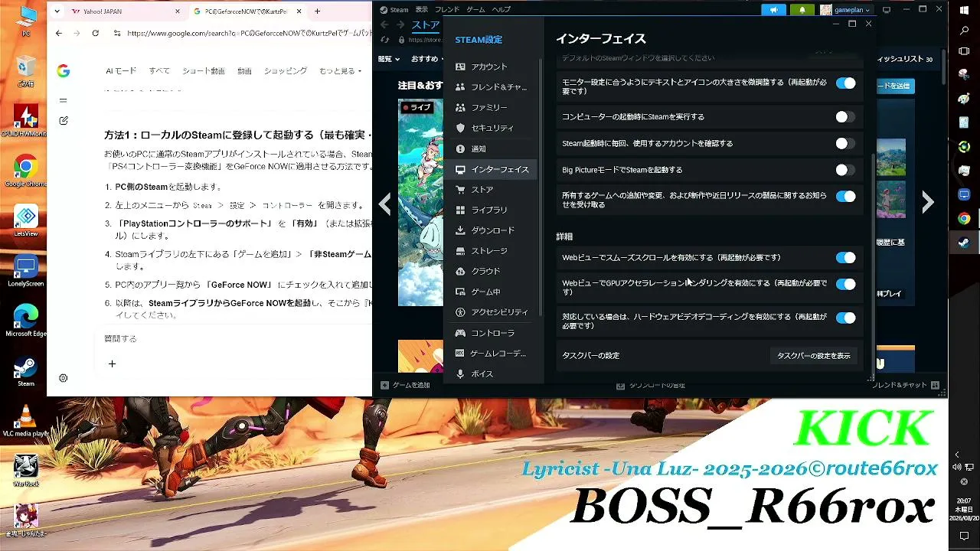Go back in Chrome browser
The image size is (980, 551).
point(59,34)
